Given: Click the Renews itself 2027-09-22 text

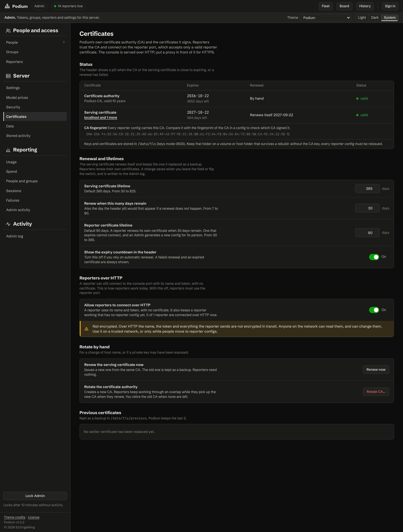Looking at the screenshot, I should (x=271, y=115).
